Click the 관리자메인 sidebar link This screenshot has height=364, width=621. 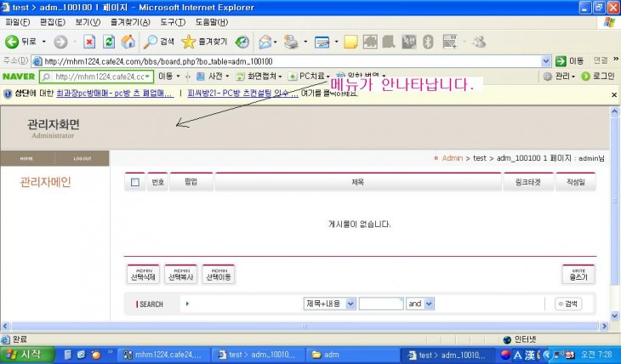tap(45, 181)
